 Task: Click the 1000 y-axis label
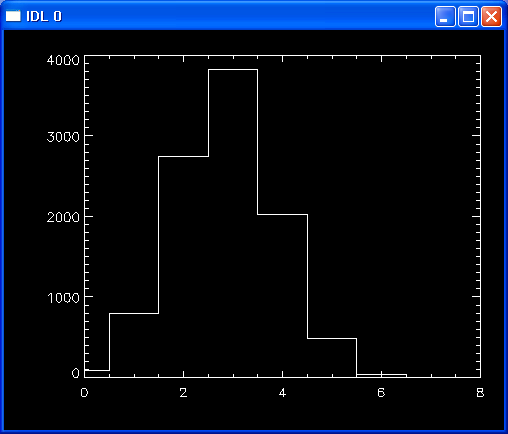tap(63, 298)
